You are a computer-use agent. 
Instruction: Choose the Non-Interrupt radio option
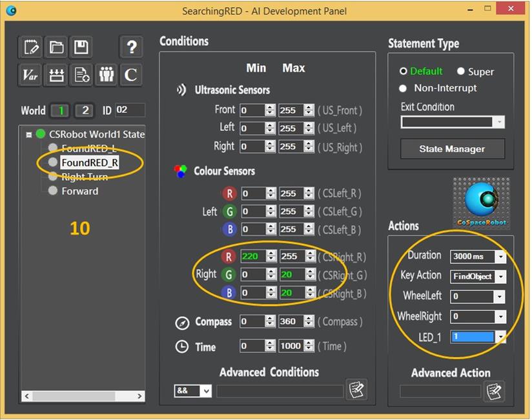pyautogui.click(x=404, y=88)
